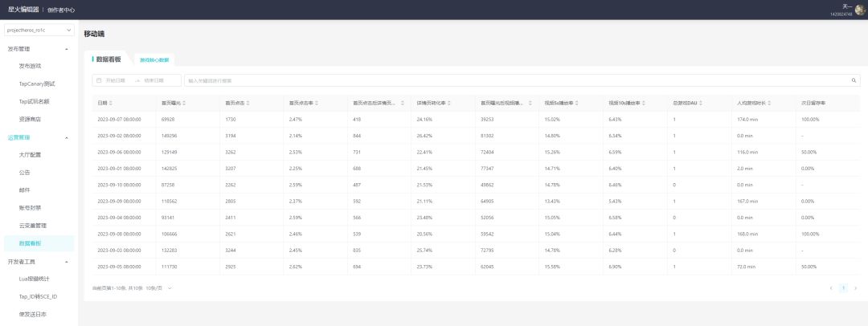Click the 149296 exposure value
This screenshot has width=868, height=326.
(169, 136)
